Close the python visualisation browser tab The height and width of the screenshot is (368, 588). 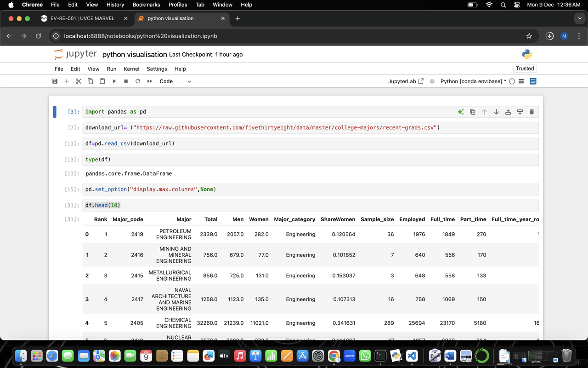coord(223,18)
